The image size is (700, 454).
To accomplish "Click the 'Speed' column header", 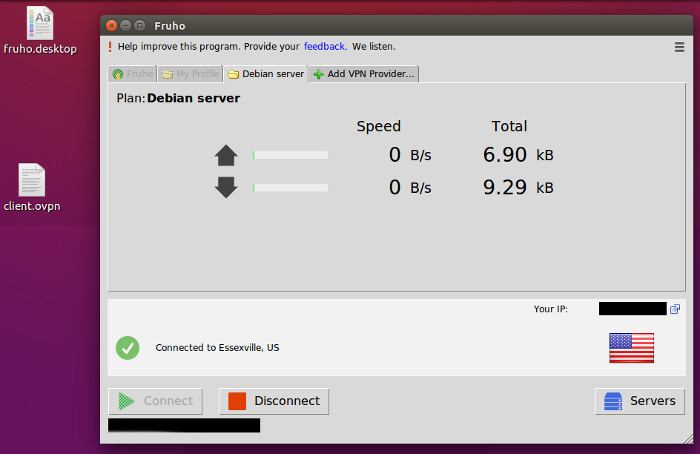I will coord(379,126).
